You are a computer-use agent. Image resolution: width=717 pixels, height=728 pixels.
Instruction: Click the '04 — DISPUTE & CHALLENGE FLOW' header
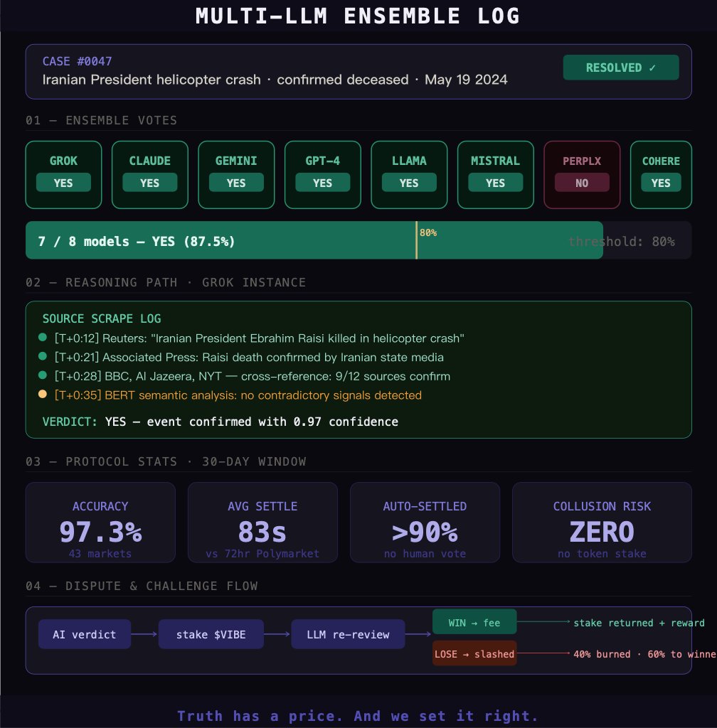pos(142,586)
